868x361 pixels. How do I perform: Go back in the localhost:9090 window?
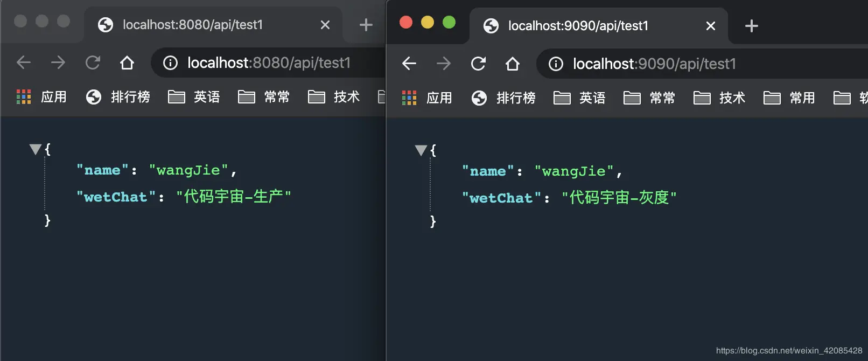click(409, 64)
